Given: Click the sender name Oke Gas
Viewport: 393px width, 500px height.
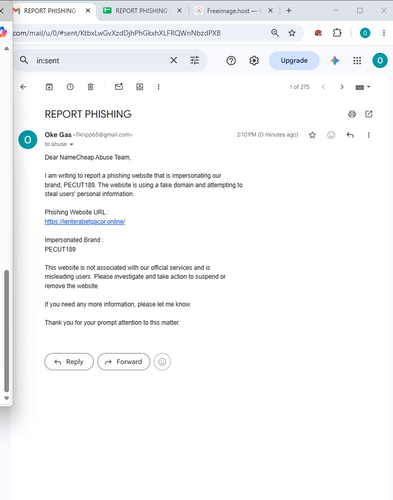Looking at the screenshot, I should coord(58,135).
